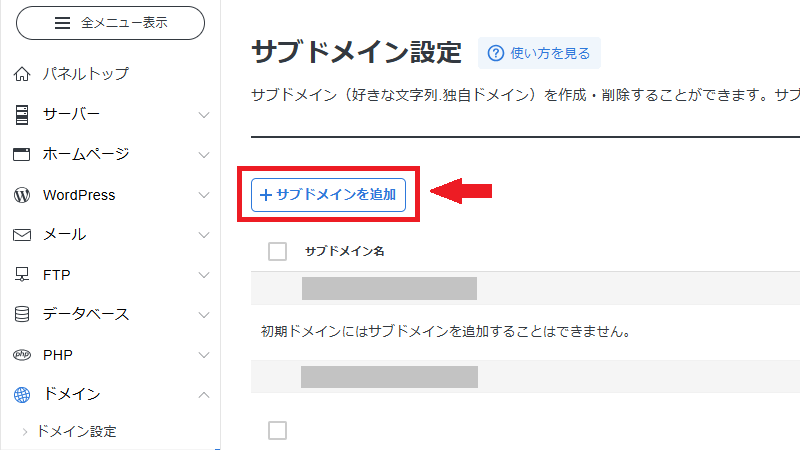Open the ドメイン設定 submenu item
Image resolution: width=800 pixels, height=450 pixels.
click(x=76, y=432)
